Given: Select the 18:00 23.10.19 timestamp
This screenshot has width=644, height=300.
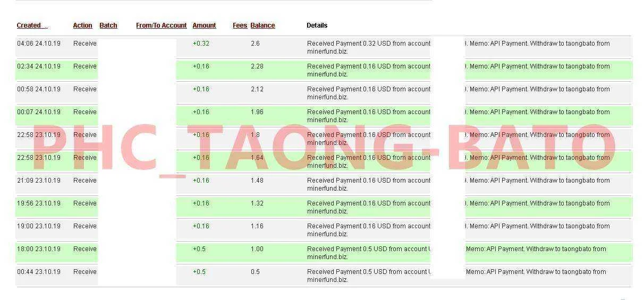Looking at the screenshot, I should pos(39,249).
